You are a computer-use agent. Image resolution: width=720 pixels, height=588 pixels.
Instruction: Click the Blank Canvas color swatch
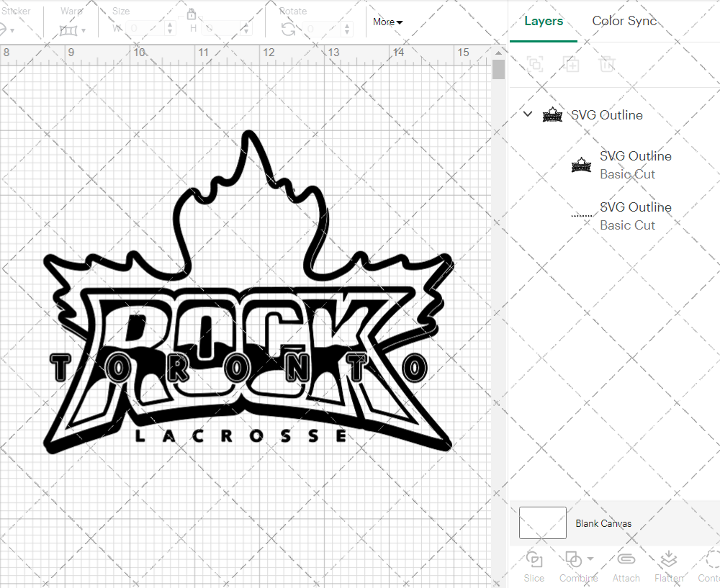(x=542, y=523)
